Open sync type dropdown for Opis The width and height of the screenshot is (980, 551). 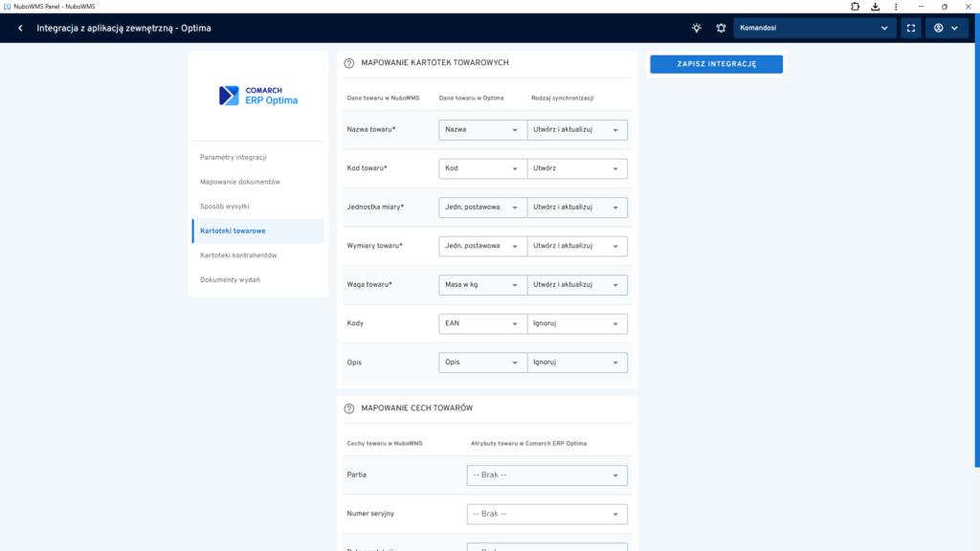[577, 363]
